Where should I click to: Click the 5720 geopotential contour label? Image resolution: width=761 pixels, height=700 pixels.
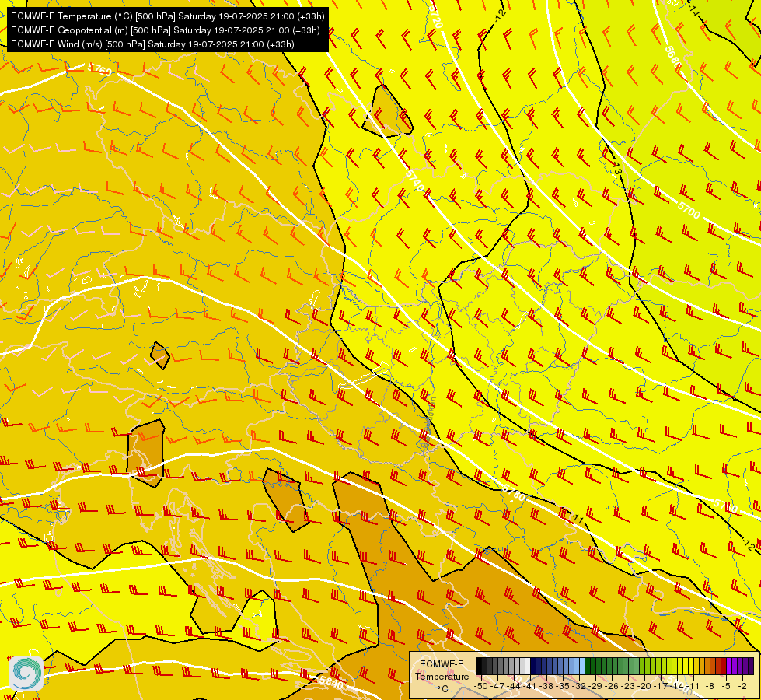point(436,19)
